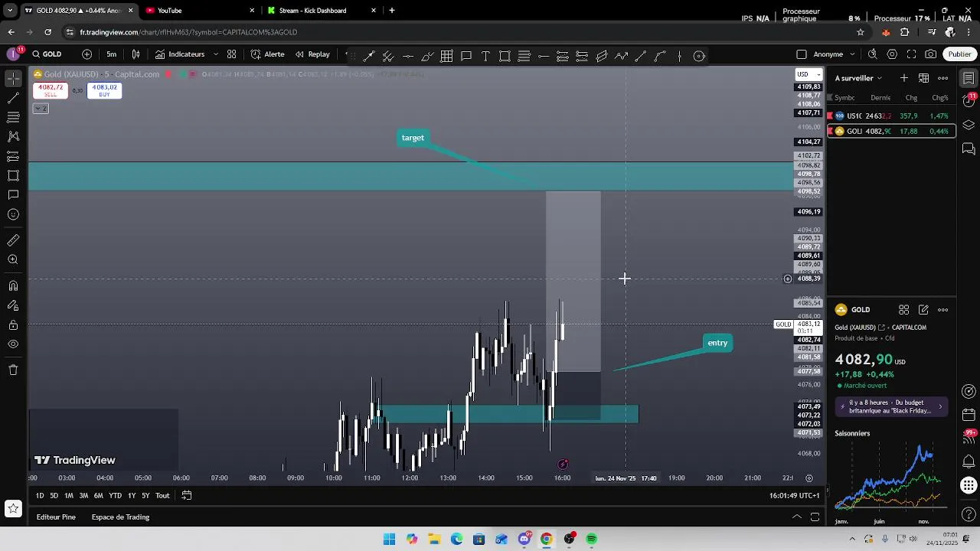
Task: Select price table grid tool in floating toolbar
Action: point(446,56)
